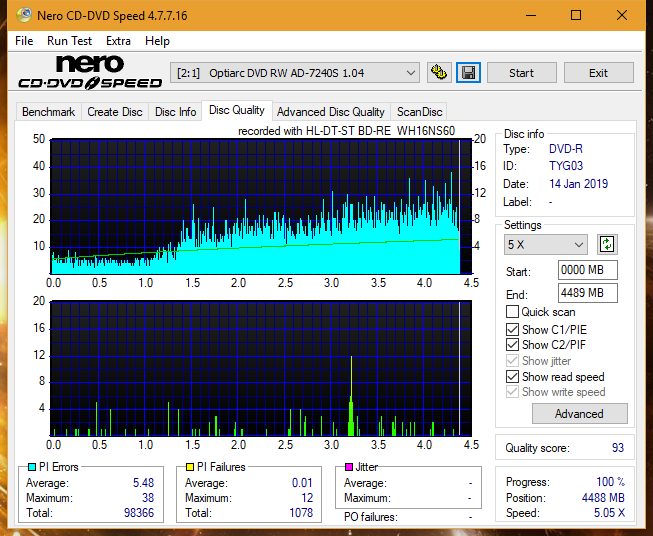Viewport: 653px width, 536px height.
Task: Click the magenta Jitter color swatch
Action: [349, 467]
